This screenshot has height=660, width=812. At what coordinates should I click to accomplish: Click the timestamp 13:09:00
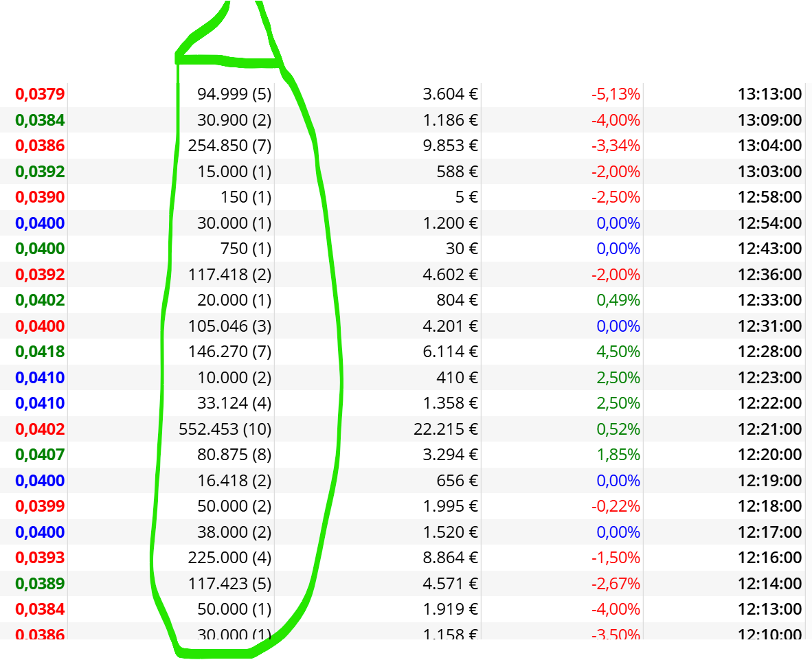[769, 120]
